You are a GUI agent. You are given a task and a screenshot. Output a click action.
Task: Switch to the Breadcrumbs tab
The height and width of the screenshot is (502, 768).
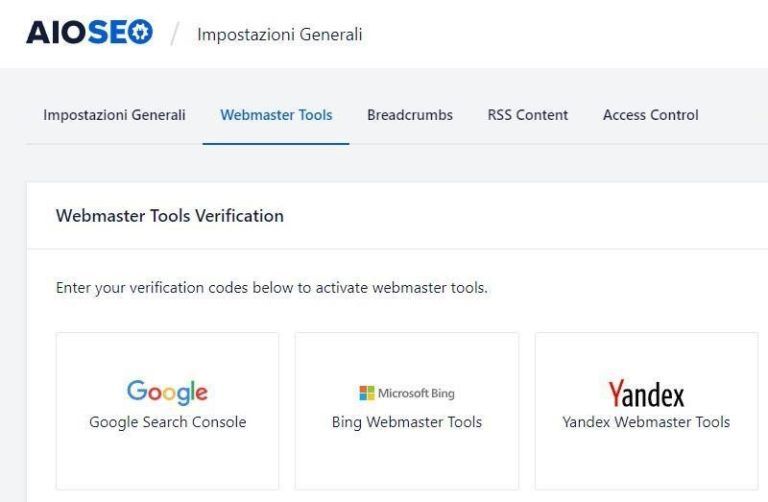pyautogui.click(x=410, y=115)
